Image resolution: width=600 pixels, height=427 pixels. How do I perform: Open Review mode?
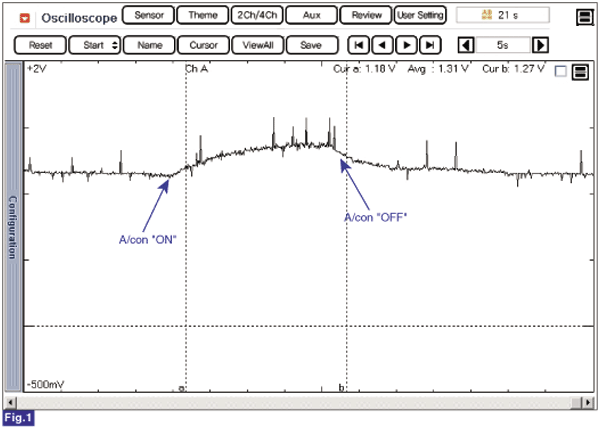pos(366,15)
